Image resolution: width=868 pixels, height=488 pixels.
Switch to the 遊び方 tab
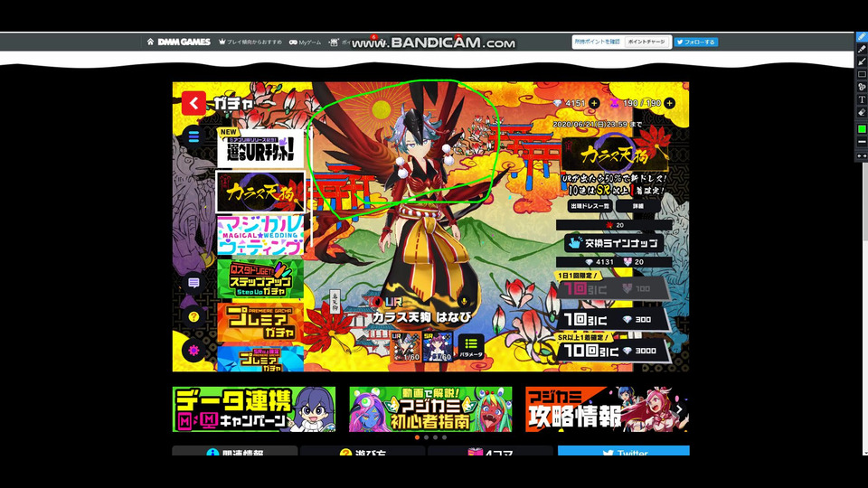coord(363,450)
